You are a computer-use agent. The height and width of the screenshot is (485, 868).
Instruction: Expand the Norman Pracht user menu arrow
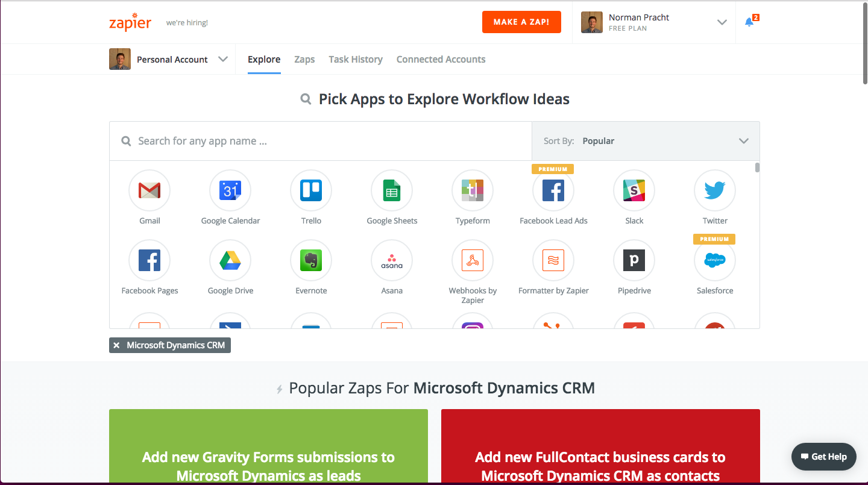[x=722, y=22]
